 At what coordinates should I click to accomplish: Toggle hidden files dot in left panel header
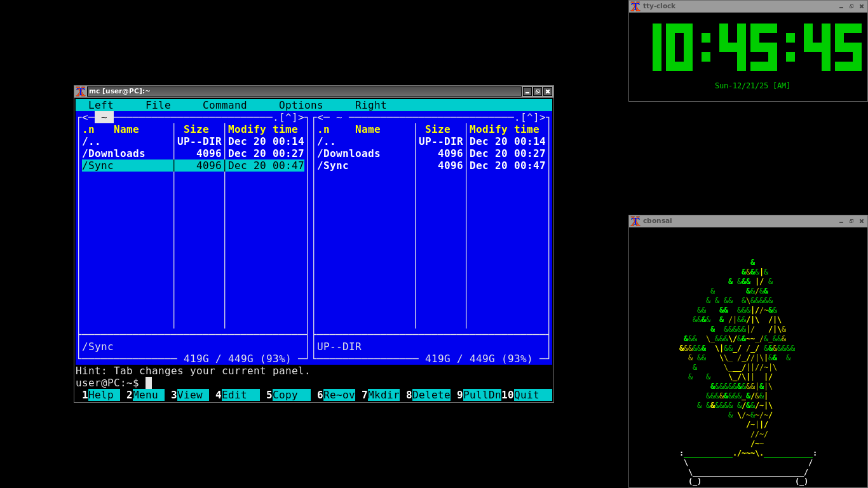coord(276,117)
